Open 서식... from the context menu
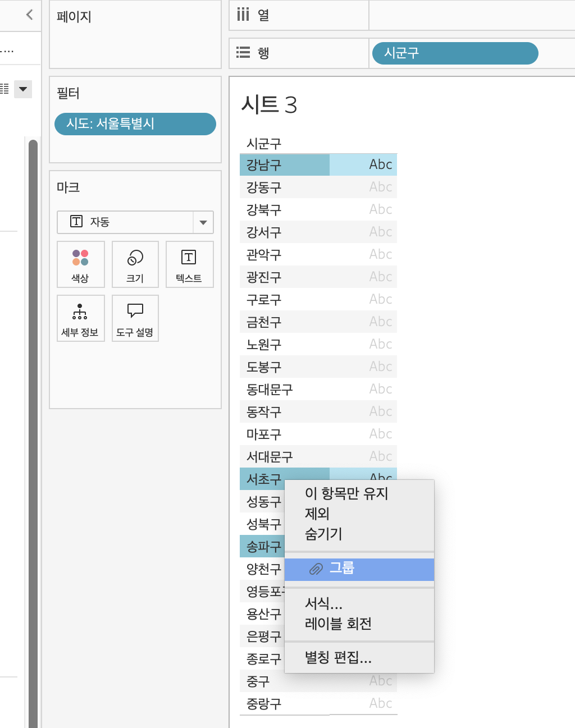Image resolution: width=575 pixels, height=728 pixels. click(323, 603)
